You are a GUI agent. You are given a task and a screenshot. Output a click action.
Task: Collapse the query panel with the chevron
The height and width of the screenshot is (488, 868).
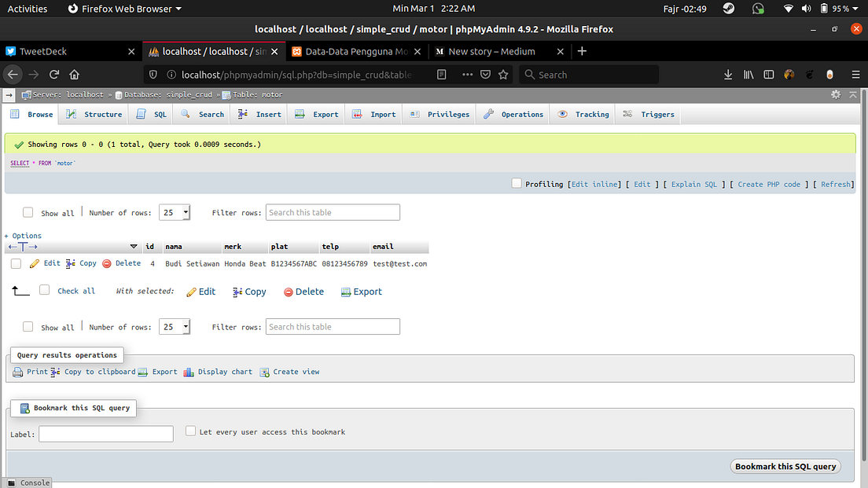[x=852, y=94]
